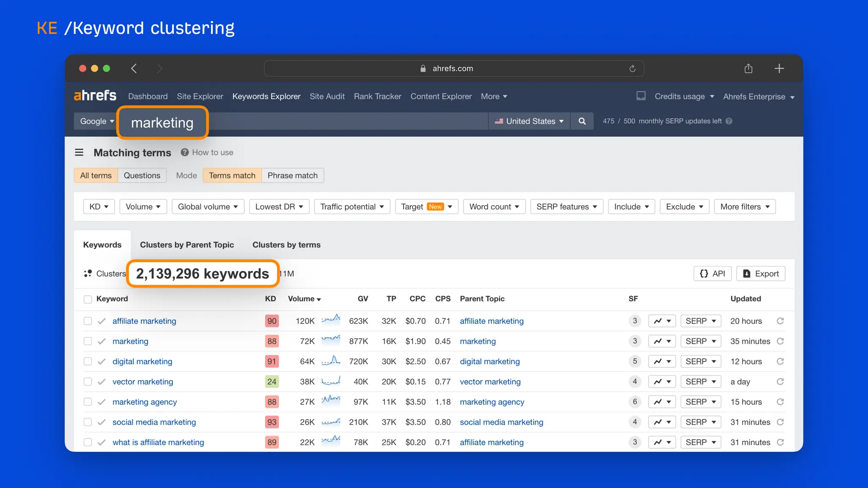This screenshot has width=868, height=488.
Task: Open the vector marketing keyword link
Action: click(x=143, y=382)
